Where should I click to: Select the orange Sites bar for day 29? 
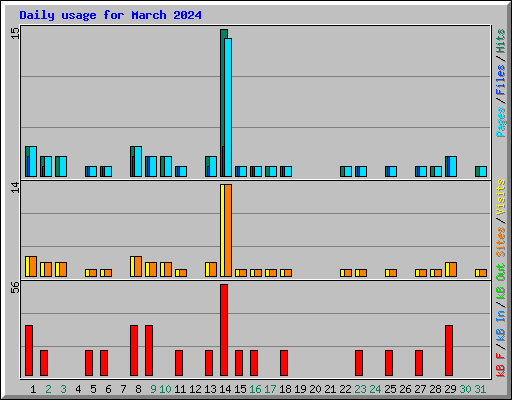click(453, 270)
